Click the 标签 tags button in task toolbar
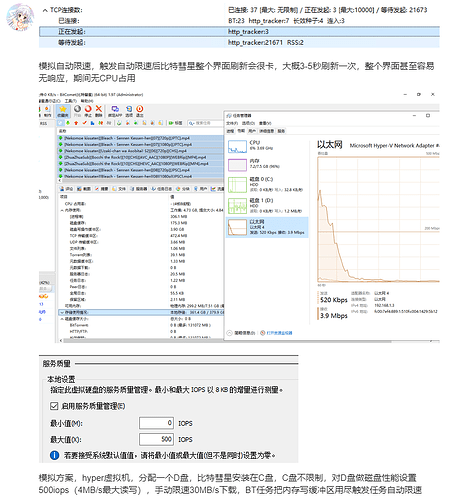The height and width of the screenshot is (500, 461). 175,123
